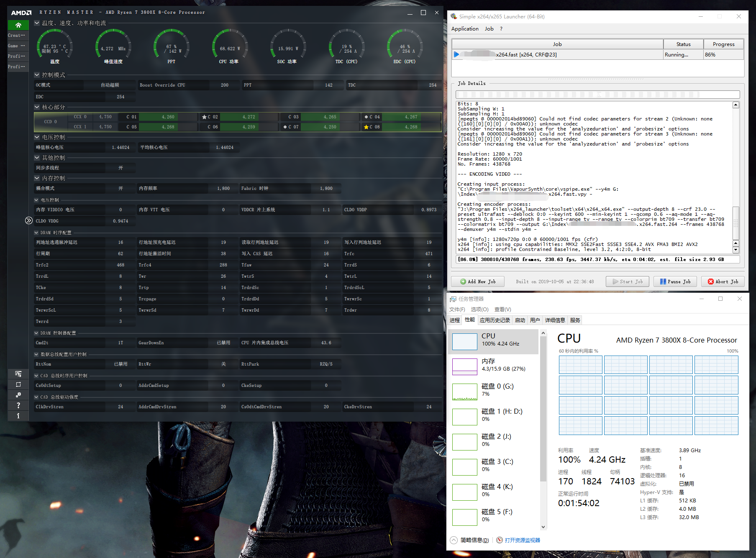Toggle 耦合模式 setting showing 开
The image size is (756, 558).
tap(120, 188)
